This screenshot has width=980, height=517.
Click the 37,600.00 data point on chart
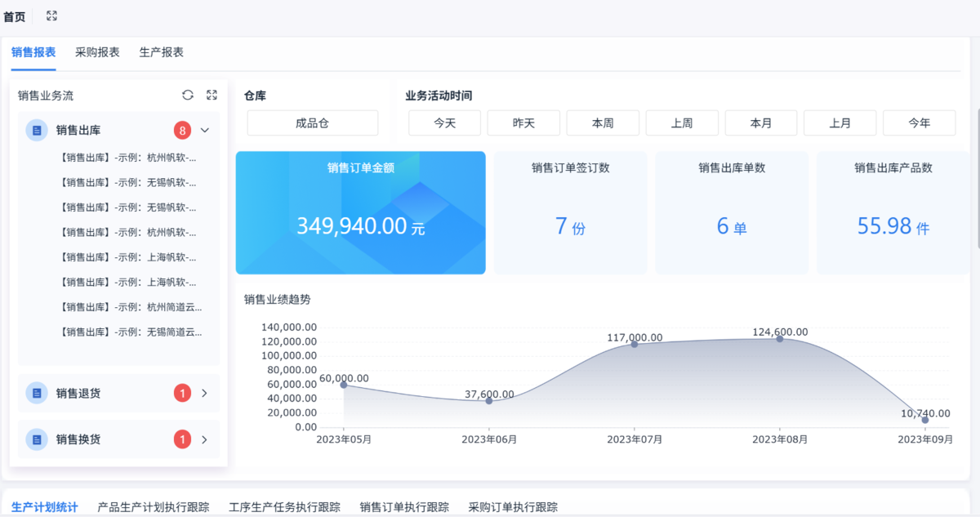(489, 400)
